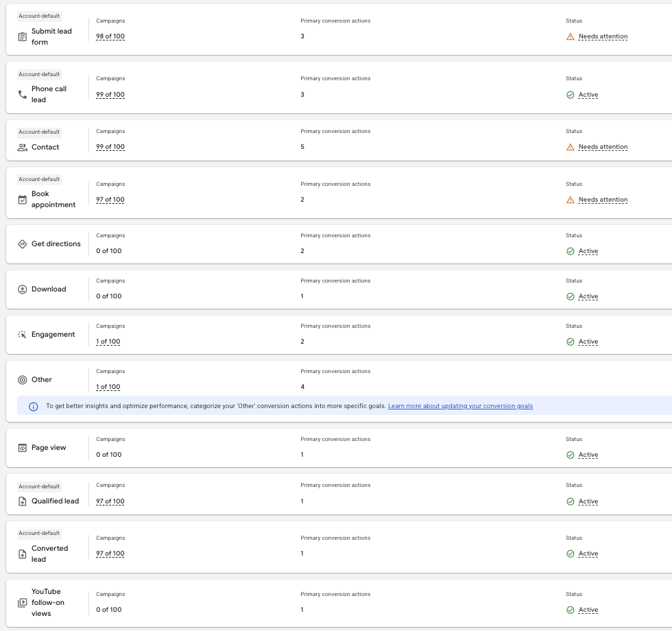Click the 'Phone call lead' goal name
Viewport: 672px width, 631px height.
click(x=49, y=95)
